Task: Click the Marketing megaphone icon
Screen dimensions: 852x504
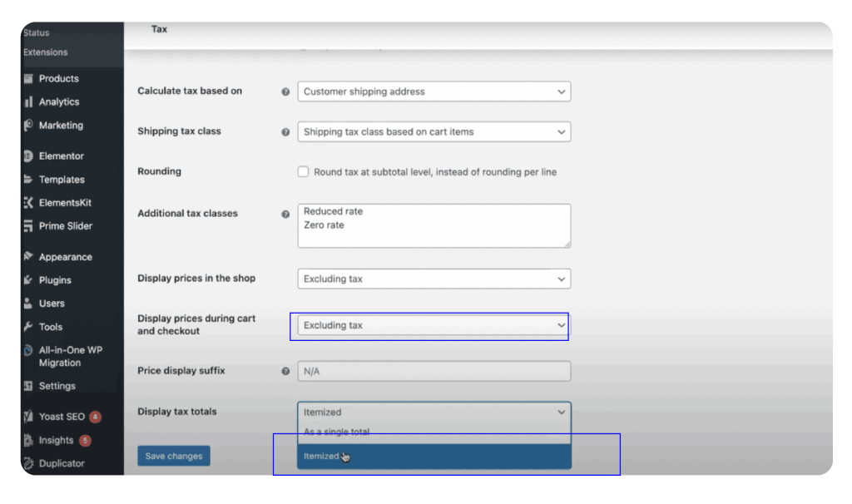Action: tap(29, 126)
